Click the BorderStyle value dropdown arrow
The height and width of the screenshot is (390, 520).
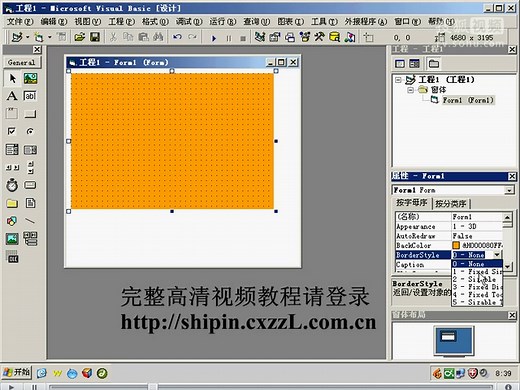coord(497,255)
